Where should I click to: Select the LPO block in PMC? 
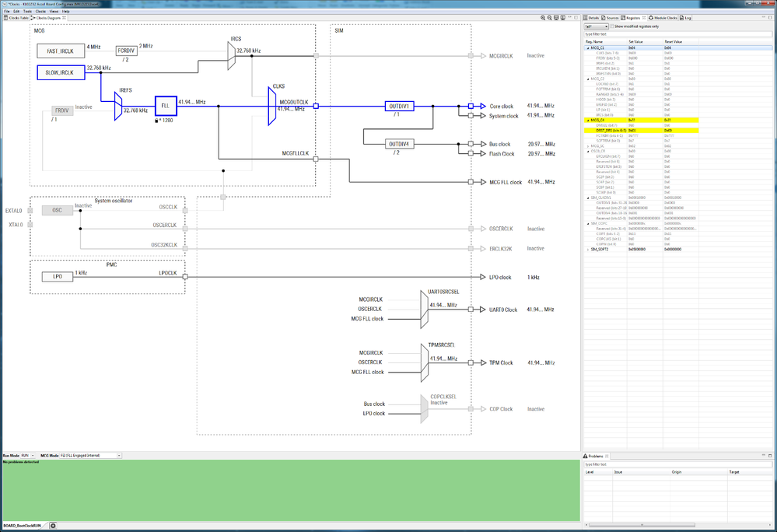(58, 277)
